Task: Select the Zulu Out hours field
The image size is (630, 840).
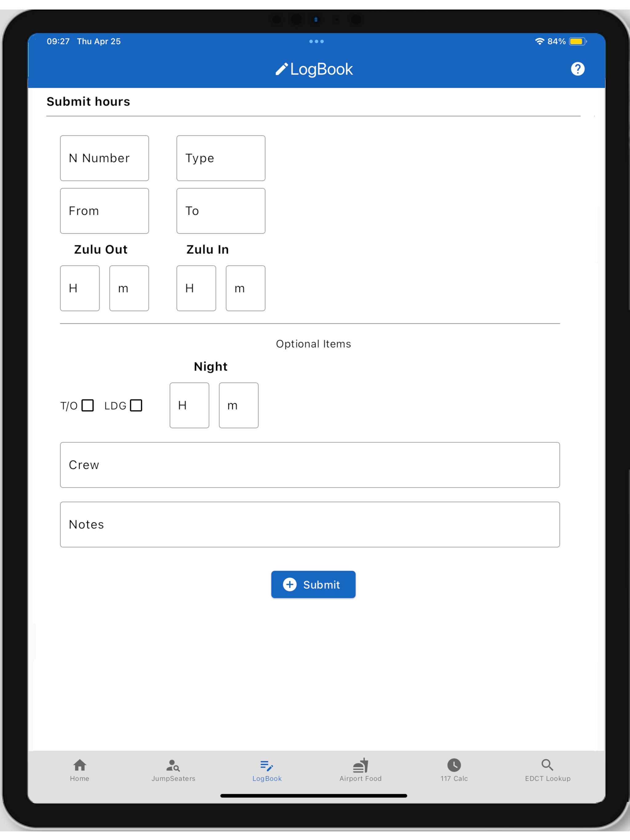Action: [80, 288]
